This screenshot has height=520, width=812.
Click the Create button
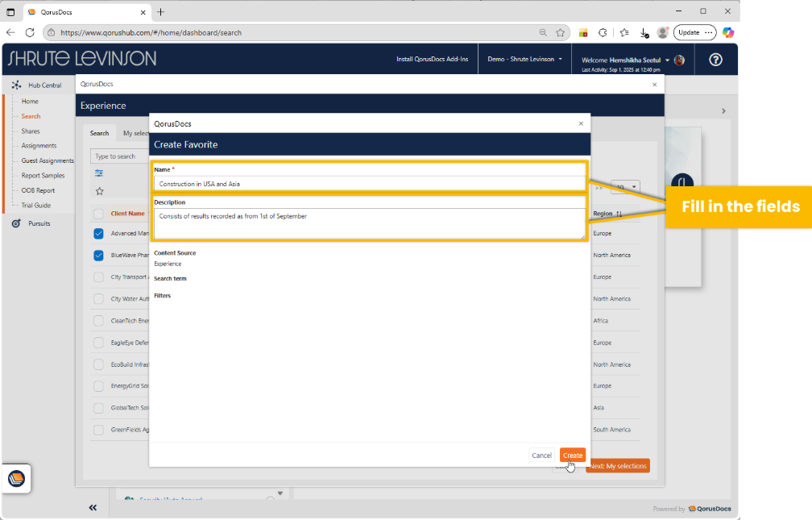(572, 456)
